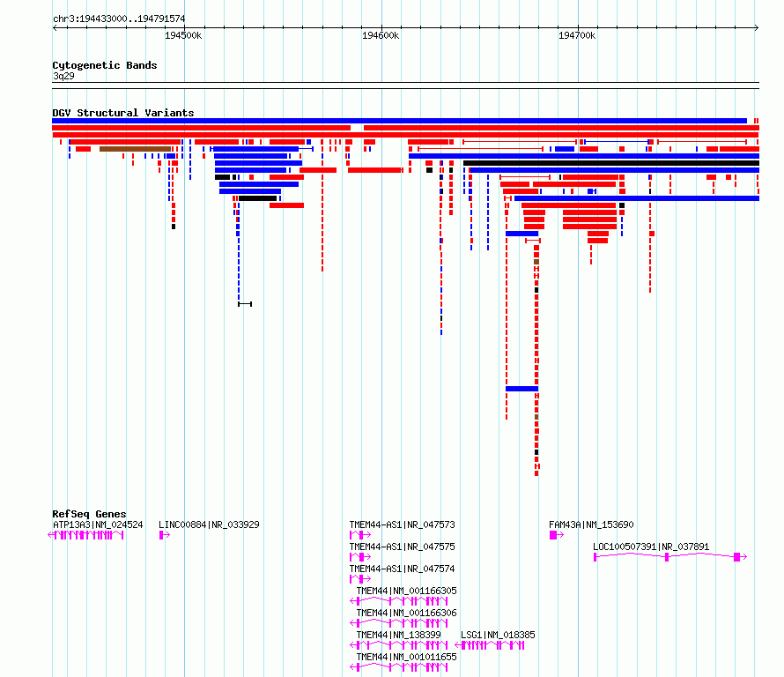The image size is (784, 677).
Task: Select the TMEM44 NM_001166305 gene model
Action: coord(398,601)
